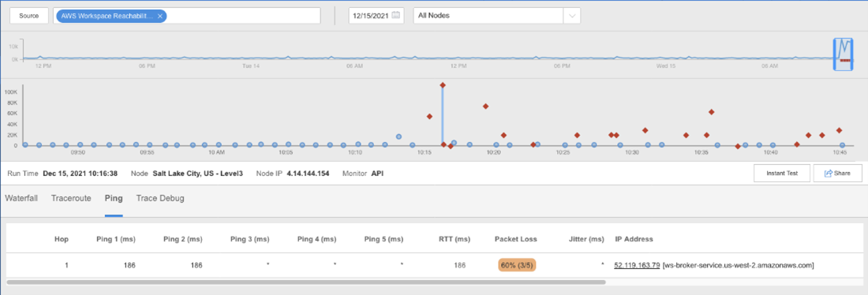Select red diamond near 10:15 at 55K
868x295 pixels.
click(x=429, y=116)
